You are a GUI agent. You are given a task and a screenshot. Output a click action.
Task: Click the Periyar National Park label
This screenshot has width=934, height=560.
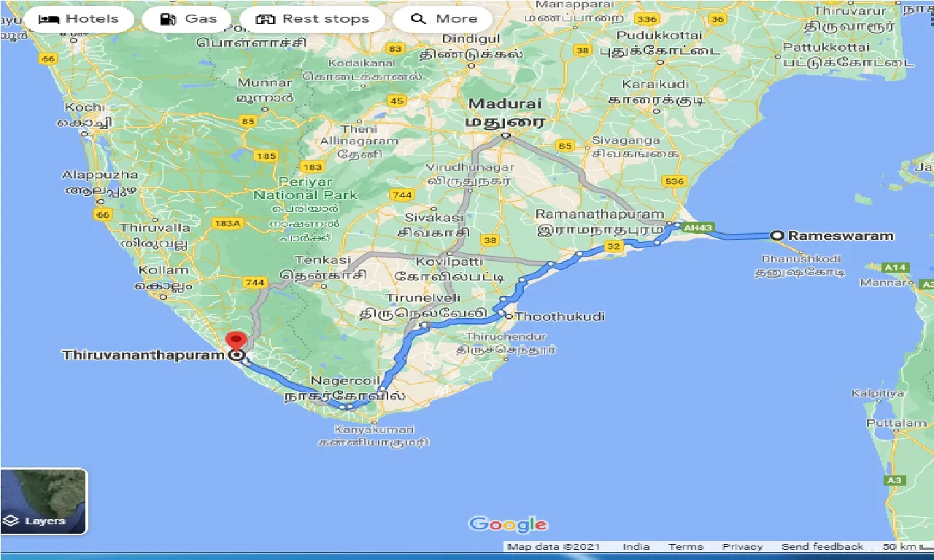pyautogui.click(x=305, y=188)
